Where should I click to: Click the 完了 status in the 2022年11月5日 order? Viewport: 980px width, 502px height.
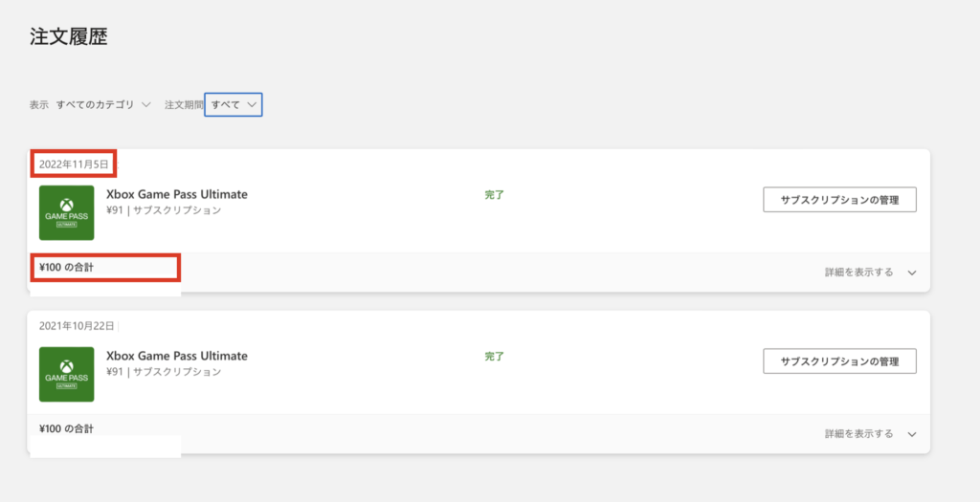(494, 194)
